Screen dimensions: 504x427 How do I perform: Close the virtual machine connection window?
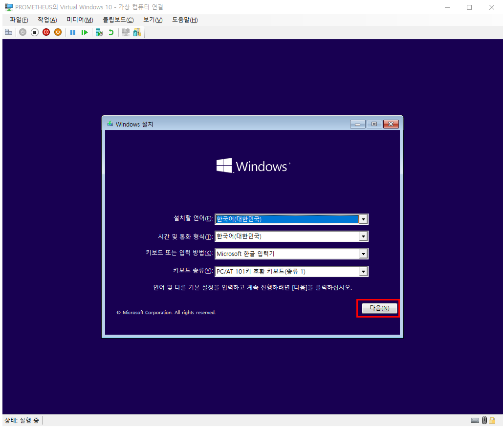pos(492,7)
